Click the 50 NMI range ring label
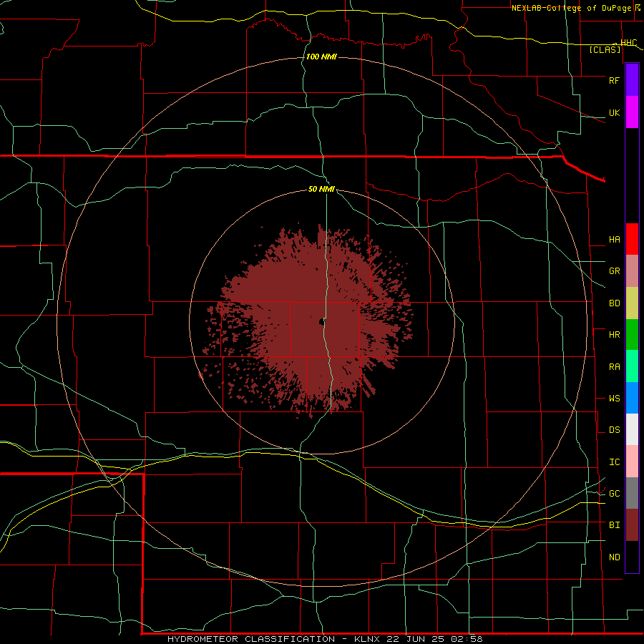 [x=321, y=189]
